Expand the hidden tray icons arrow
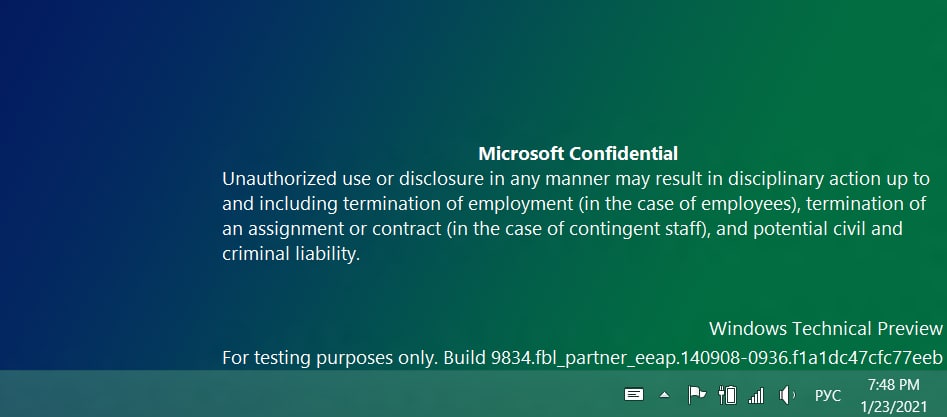This screenshot has width=947, height=417. pyautogui.click(x=664, y=395)
